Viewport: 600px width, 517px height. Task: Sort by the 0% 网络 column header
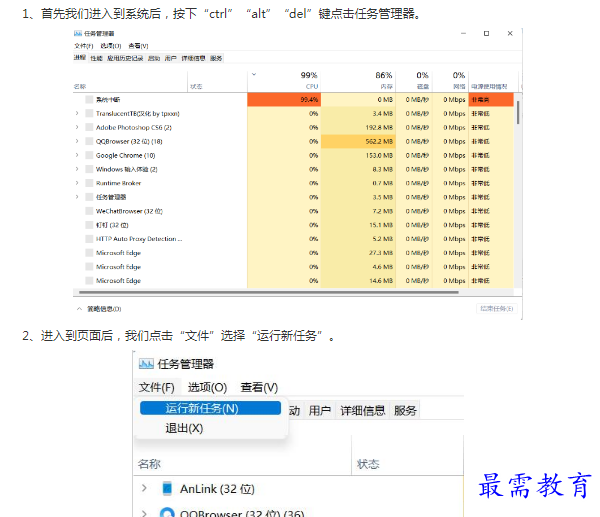(x=450, y=81)
